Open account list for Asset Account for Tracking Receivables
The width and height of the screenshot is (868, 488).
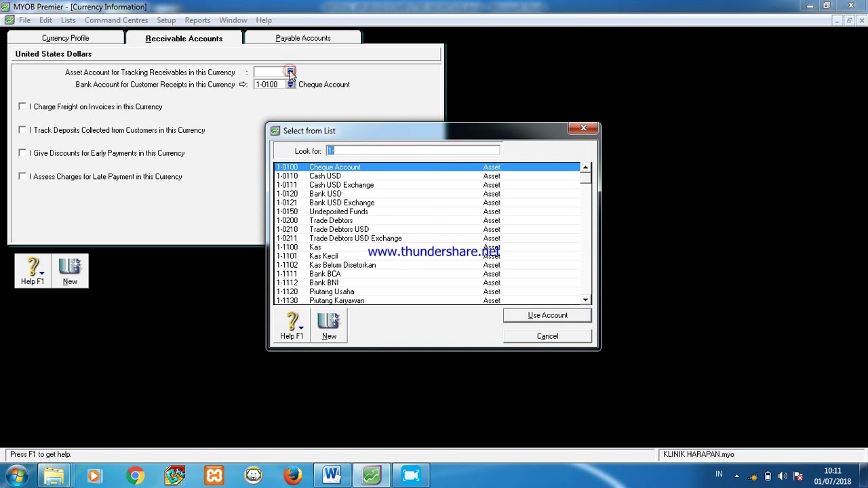coord(290,72)
